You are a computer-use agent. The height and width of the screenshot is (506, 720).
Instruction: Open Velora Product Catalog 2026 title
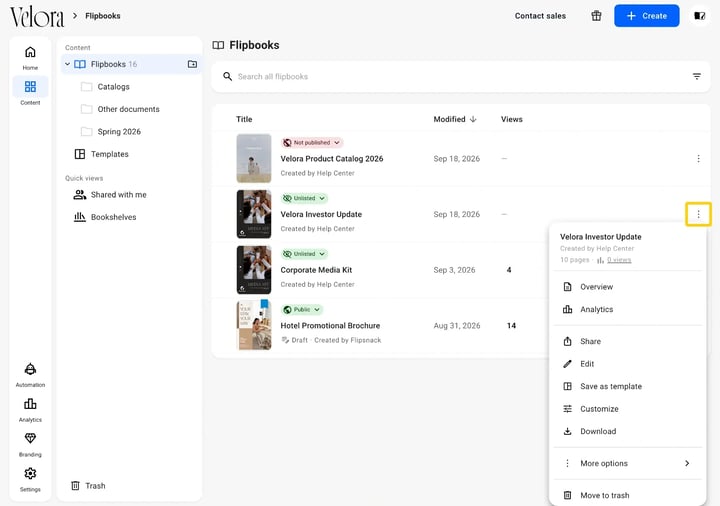pyautogui.click(x=332, y=159)
